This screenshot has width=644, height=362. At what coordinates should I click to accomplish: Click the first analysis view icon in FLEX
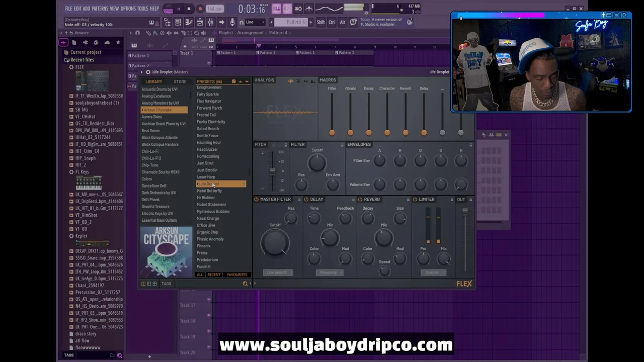(291, 80)
